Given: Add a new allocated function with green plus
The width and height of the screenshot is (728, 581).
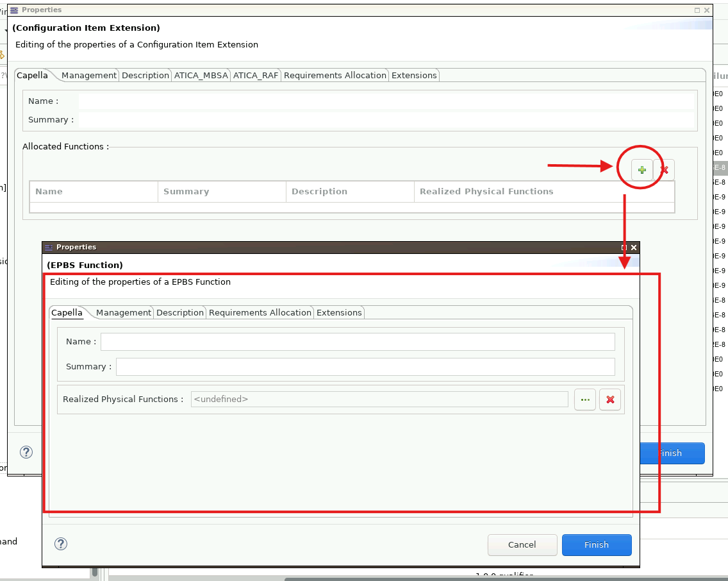Looking at the screenshot, I should point(641,170).
